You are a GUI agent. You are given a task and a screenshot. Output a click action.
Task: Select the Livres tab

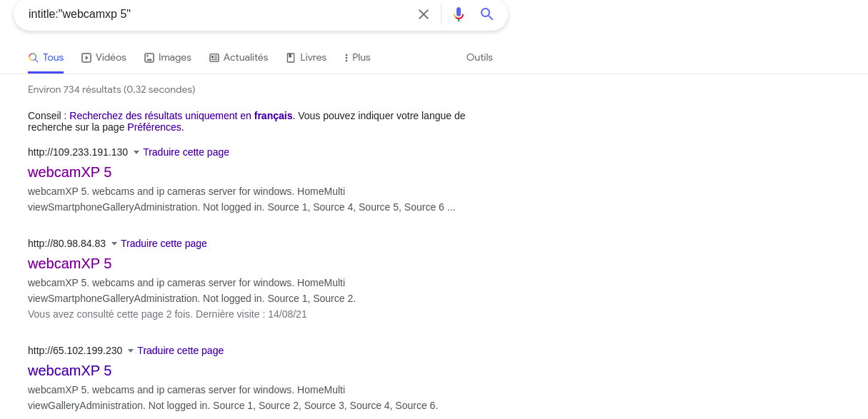[x=306, y=58]
